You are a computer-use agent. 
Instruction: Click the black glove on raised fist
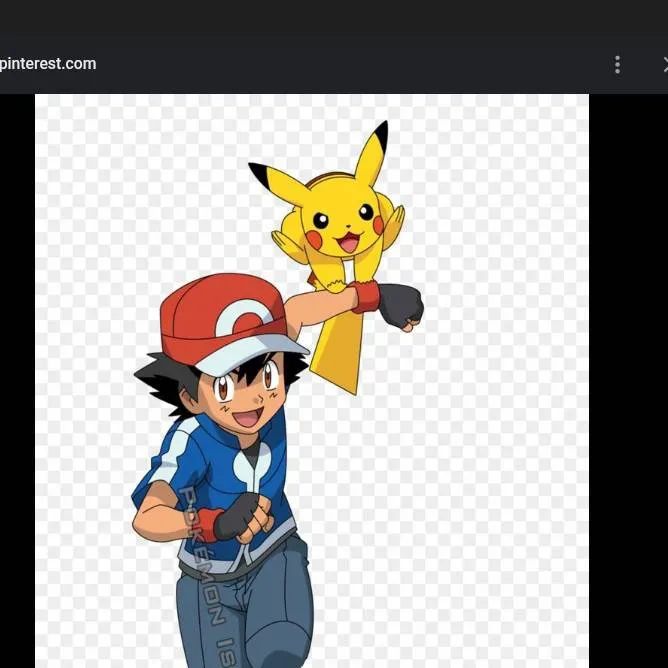tap(401, 304)
